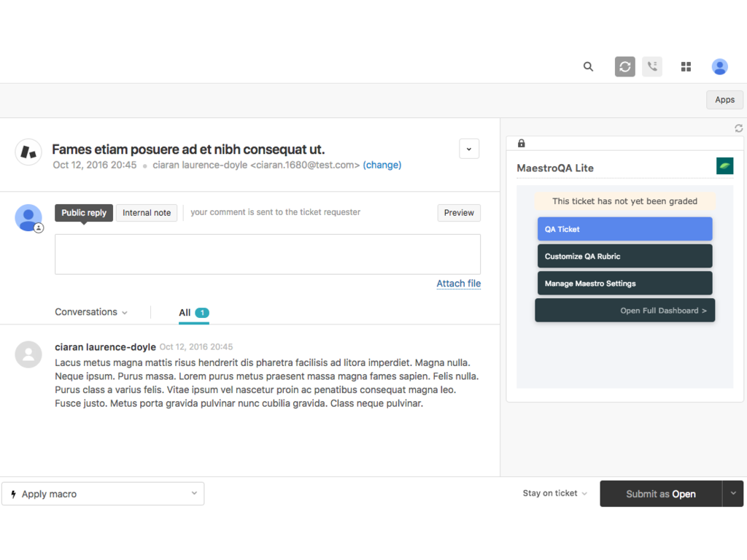
Task: Click the change requester link
Action: coord(382,165)
